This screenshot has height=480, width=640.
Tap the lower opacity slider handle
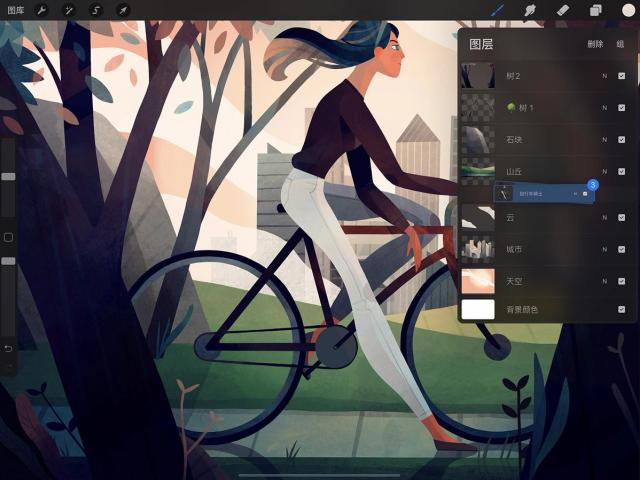pos(8,261)
